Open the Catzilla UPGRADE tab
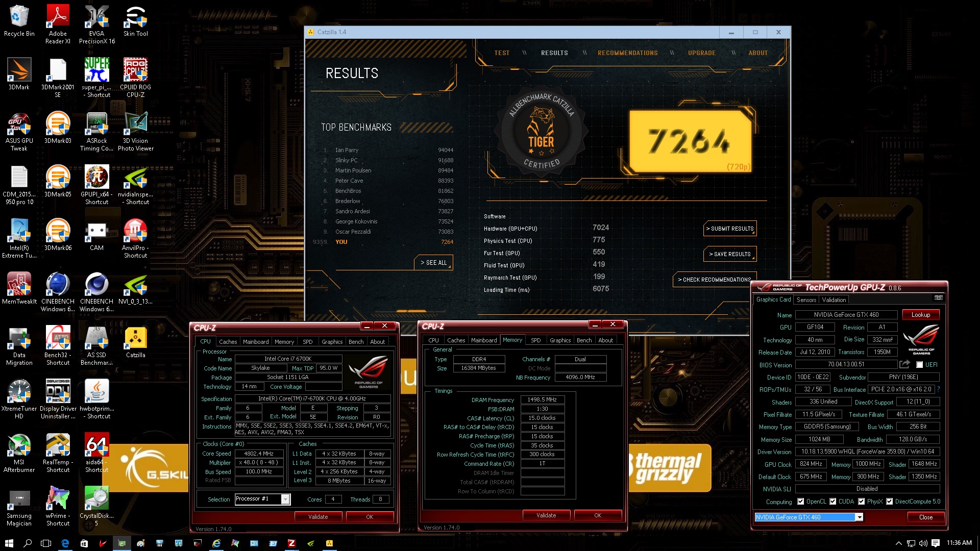 701,53
